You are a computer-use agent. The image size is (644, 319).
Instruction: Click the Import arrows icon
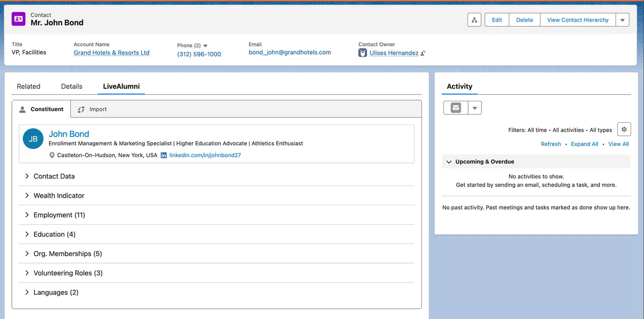click(82, 109)
